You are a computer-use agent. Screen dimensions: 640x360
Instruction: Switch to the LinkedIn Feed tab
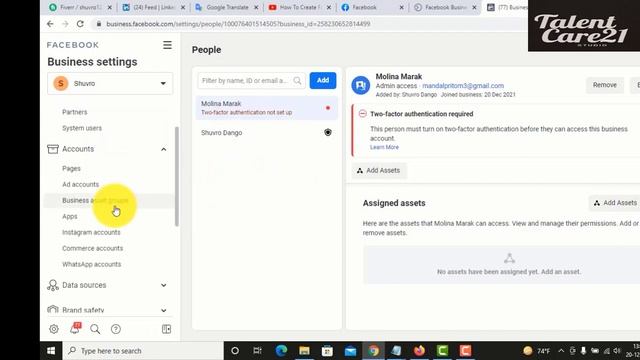(153, 7)
